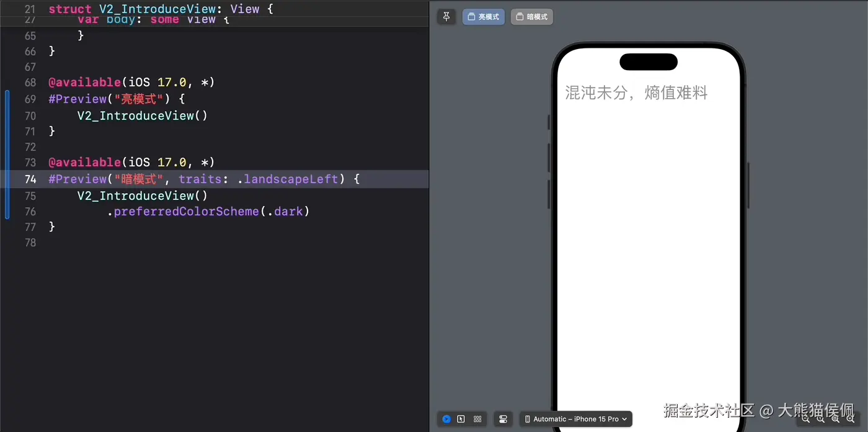The image size is (868, 432).
Task: Zoom the preview to 100%
Action: pyautogui.click(x=820, y=419)
